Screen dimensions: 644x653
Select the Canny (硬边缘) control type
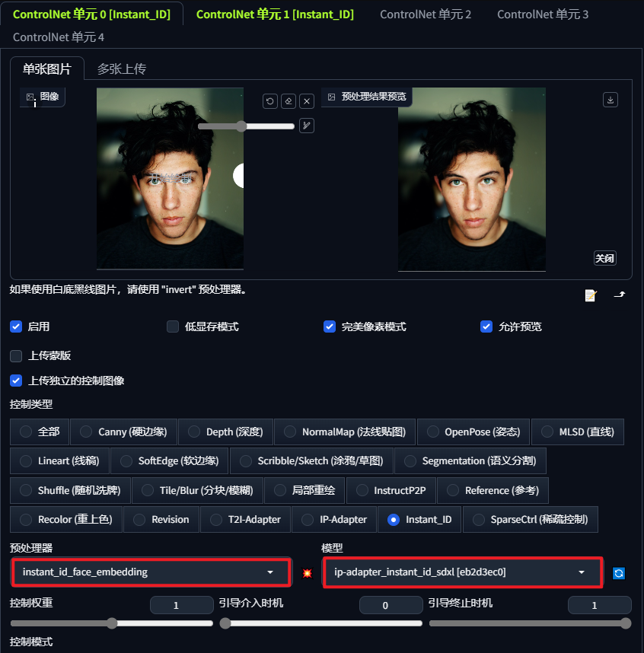[x=123, y=432]
